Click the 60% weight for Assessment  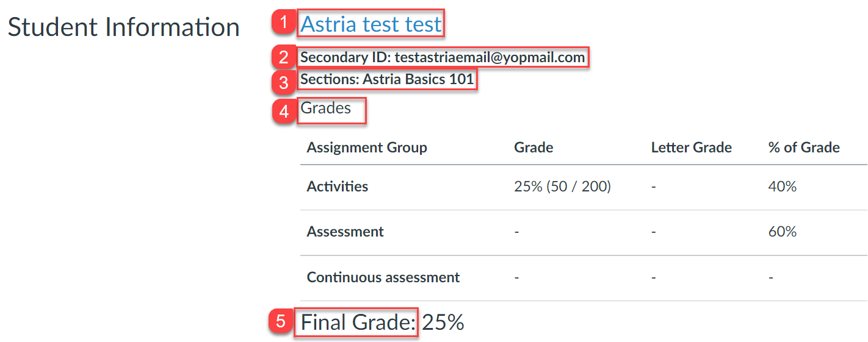pos(783,232)
